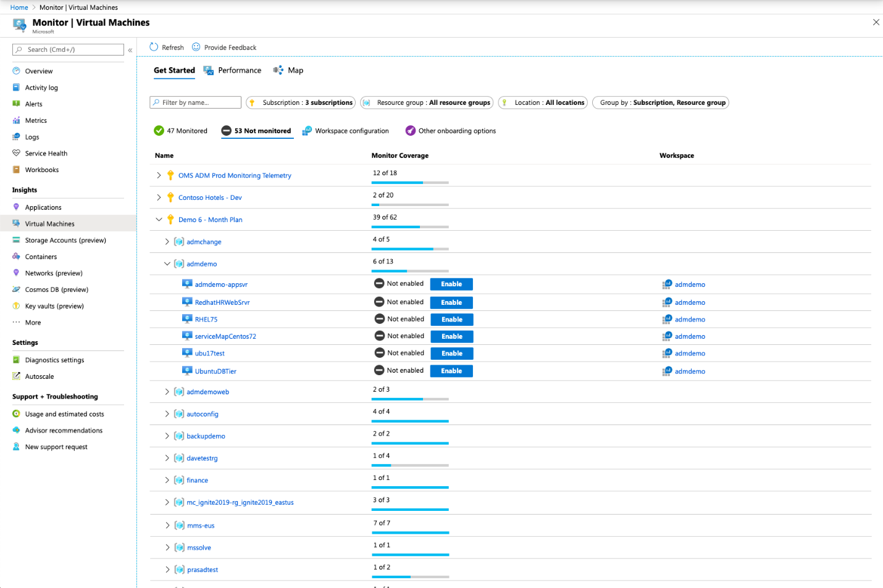Screen dimensions: 883x588
Task: Click the Autoscale sidebar icon
Action: [x=17, y=376]
